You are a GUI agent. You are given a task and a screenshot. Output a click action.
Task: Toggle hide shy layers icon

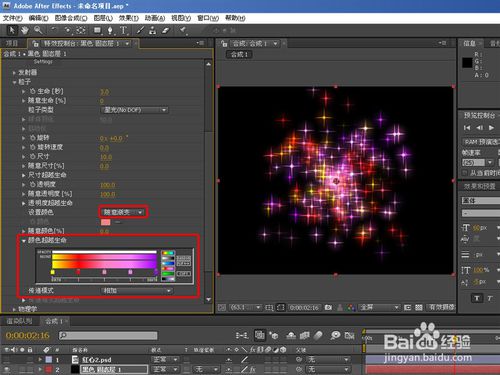[291, 335]
